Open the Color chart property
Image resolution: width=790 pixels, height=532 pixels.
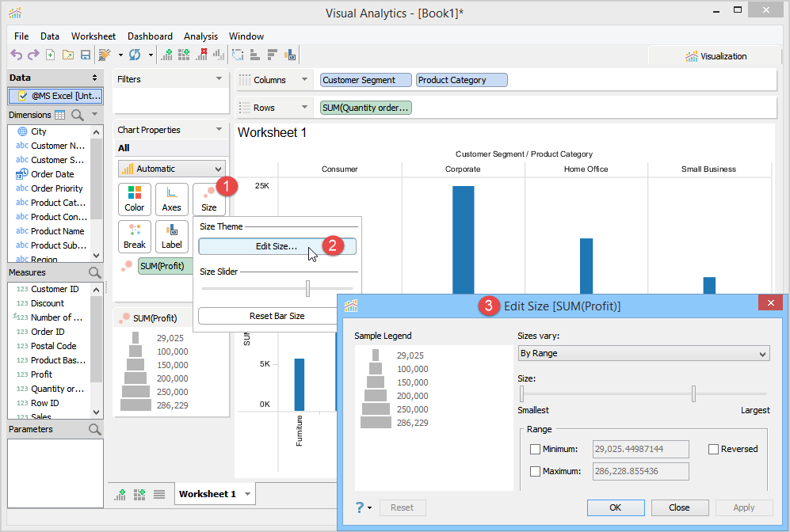(135, 199)
